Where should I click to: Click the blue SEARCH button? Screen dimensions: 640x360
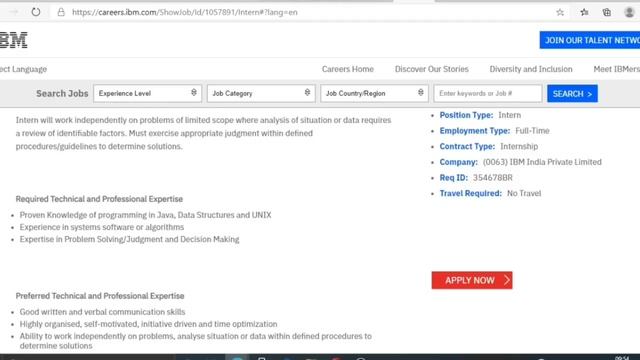[x=572, y=94]
